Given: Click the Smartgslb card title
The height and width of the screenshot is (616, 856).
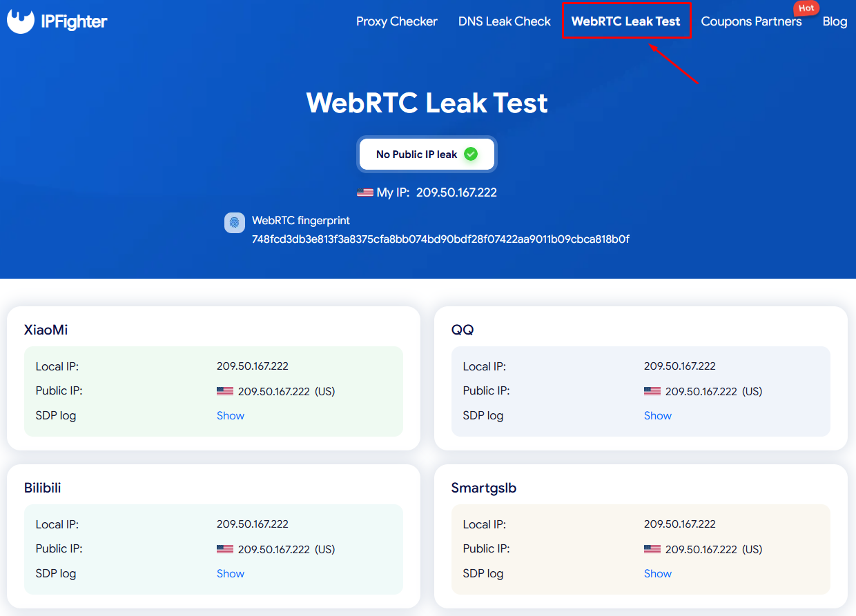Looking at the screenshot, I should point(484,488).
